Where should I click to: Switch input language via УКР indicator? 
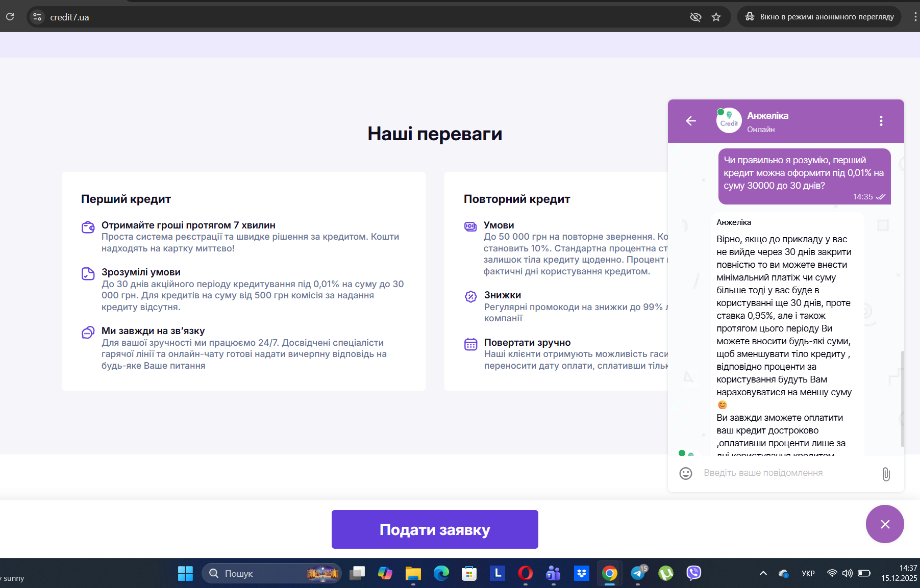click(x=808, y=573)
